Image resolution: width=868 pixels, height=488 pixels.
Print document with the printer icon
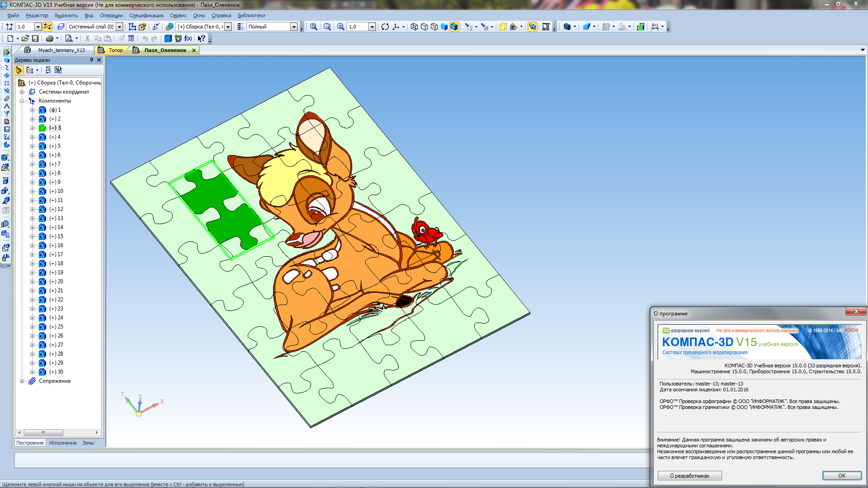[50, 38]
